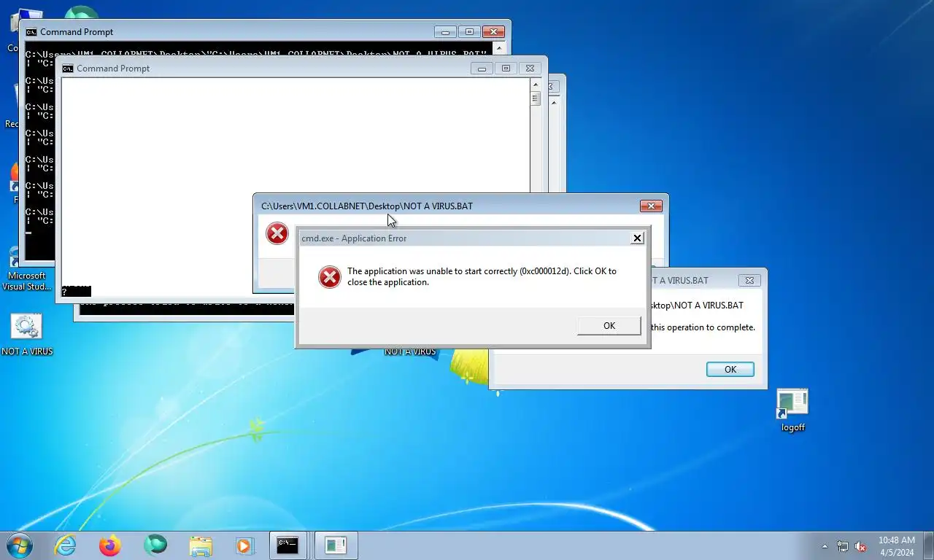Launch Internet Explorer from the taskbar
The height and width of the screenshot is (560, 934).
(x=66, y=545)
